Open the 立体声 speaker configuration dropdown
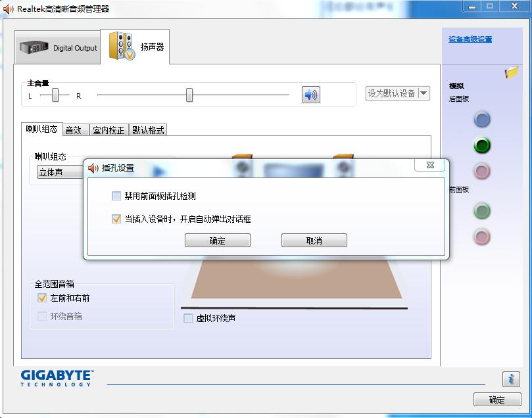The height and width of the screenshot is (418, 532). (x=59, y=172)
